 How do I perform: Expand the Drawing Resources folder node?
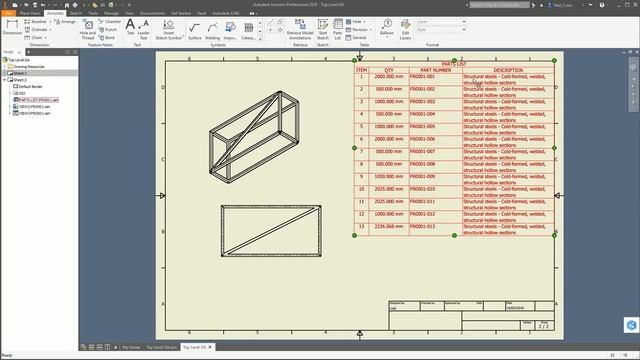click(4, 66)
